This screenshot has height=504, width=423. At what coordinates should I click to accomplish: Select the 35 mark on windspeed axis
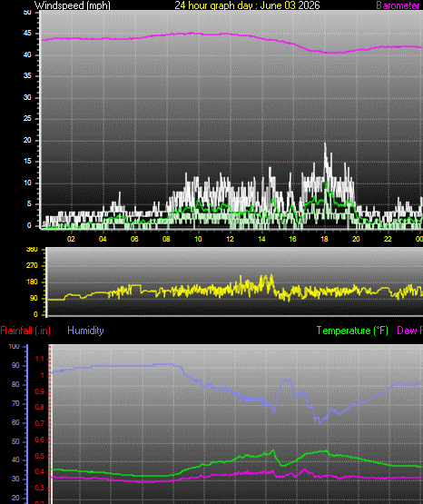27,76
